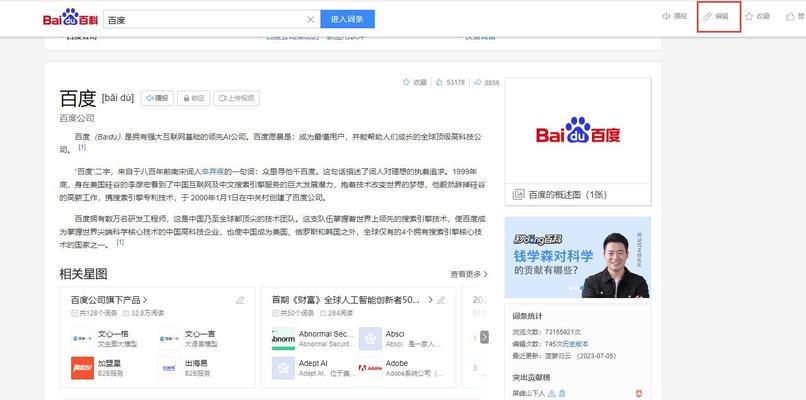Viewport: 806px width, 400px height.
Task: Open the 出海易 entry text
Action: (x=196, y=363)
